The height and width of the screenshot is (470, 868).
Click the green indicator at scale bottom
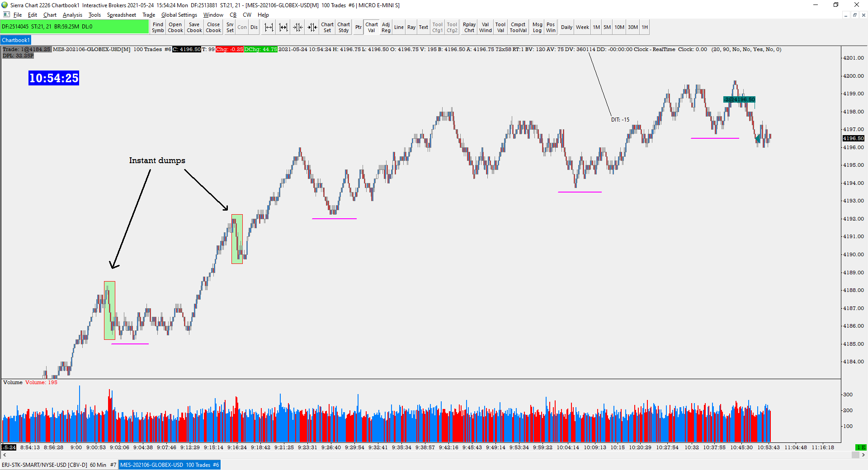tap(861, 447)
